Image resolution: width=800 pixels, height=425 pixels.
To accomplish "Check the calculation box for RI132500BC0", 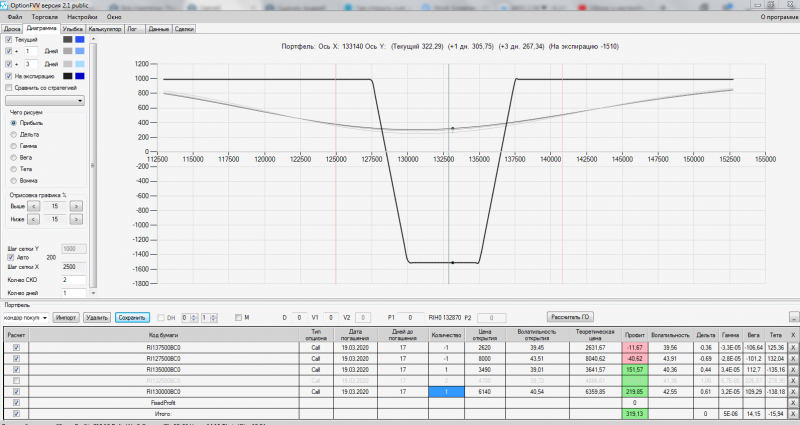I will tap(16, 381).
